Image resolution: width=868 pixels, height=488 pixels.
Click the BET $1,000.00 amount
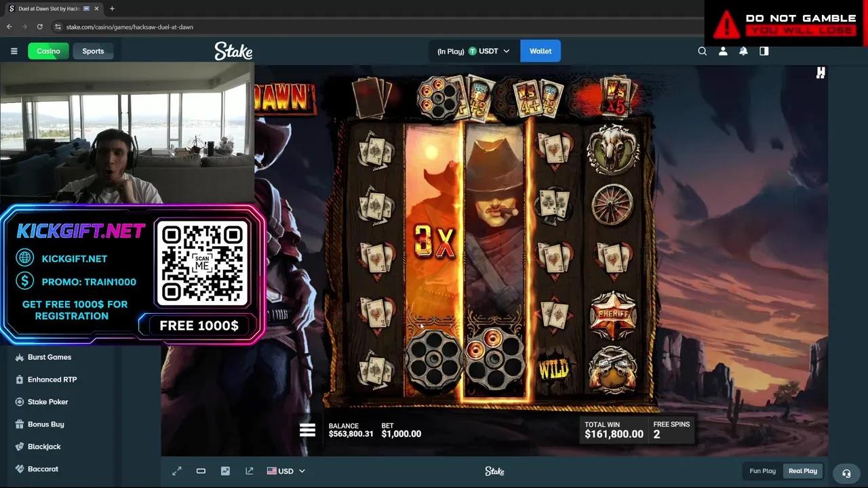coord(401,434)
